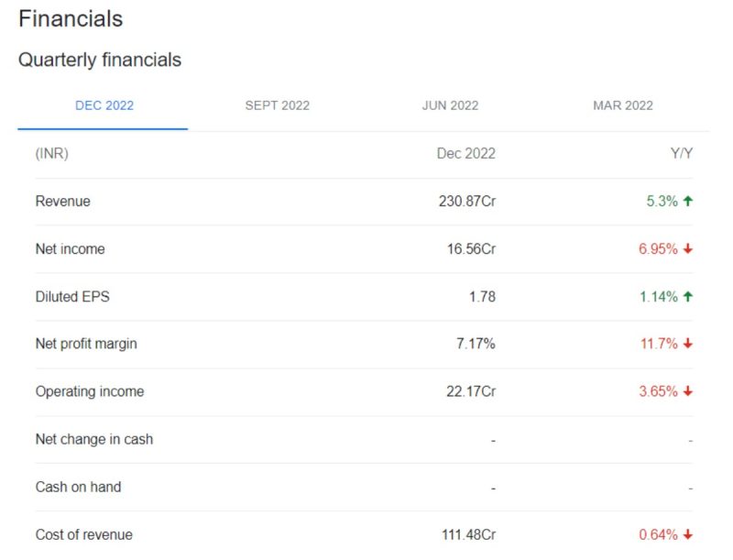Click the red down arrow next to Cost of revenue 0.64%
Image resolution: width=733 pixels, height=560 pixels.
coord(688,534)
